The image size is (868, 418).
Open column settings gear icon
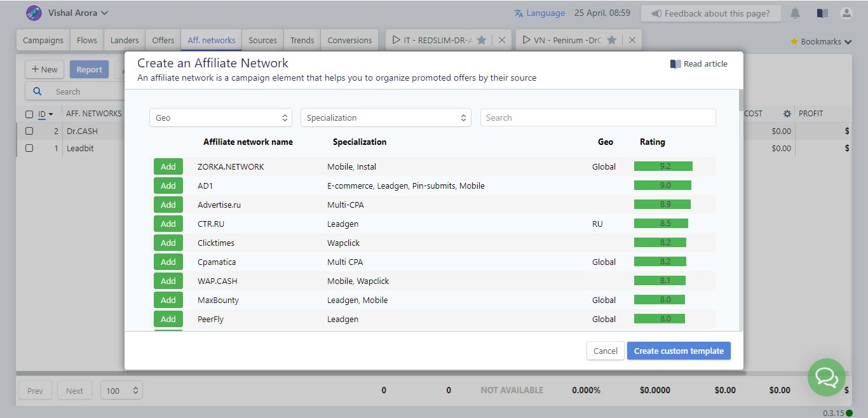click(787, 114)
